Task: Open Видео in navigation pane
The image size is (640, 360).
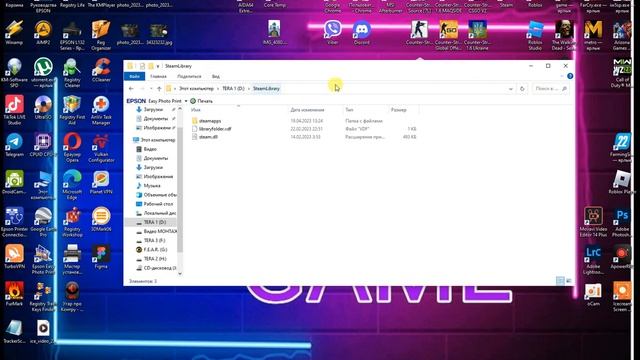Action: coord(147,149)
